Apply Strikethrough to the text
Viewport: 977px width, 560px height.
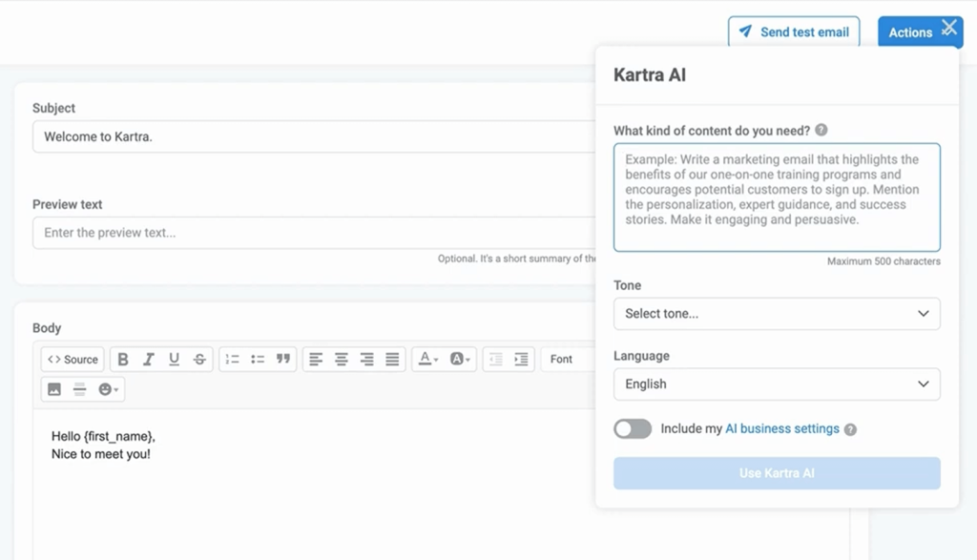pos(197,360)
